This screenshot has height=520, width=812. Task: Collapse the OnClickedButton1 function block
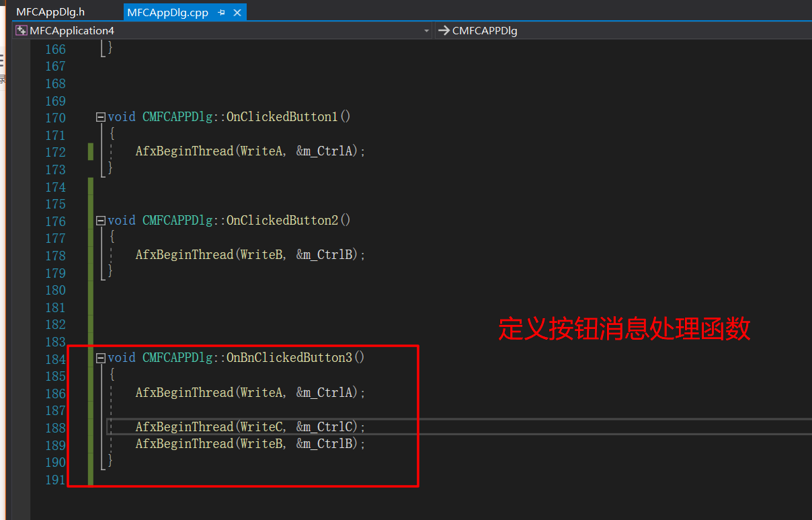tap(101, 117)
